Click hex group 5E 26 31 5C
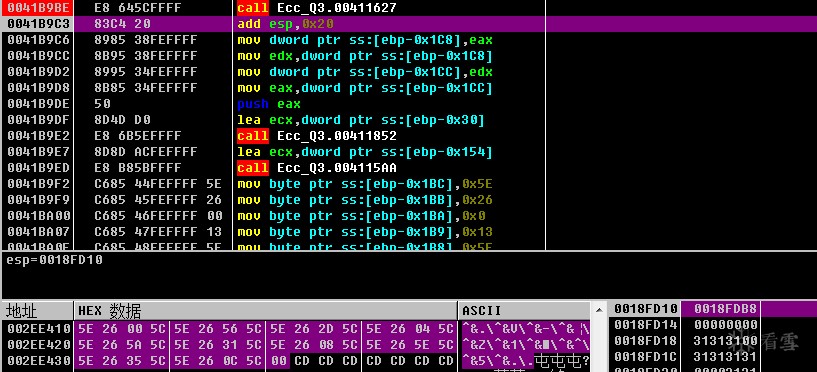 pos(217,345)
